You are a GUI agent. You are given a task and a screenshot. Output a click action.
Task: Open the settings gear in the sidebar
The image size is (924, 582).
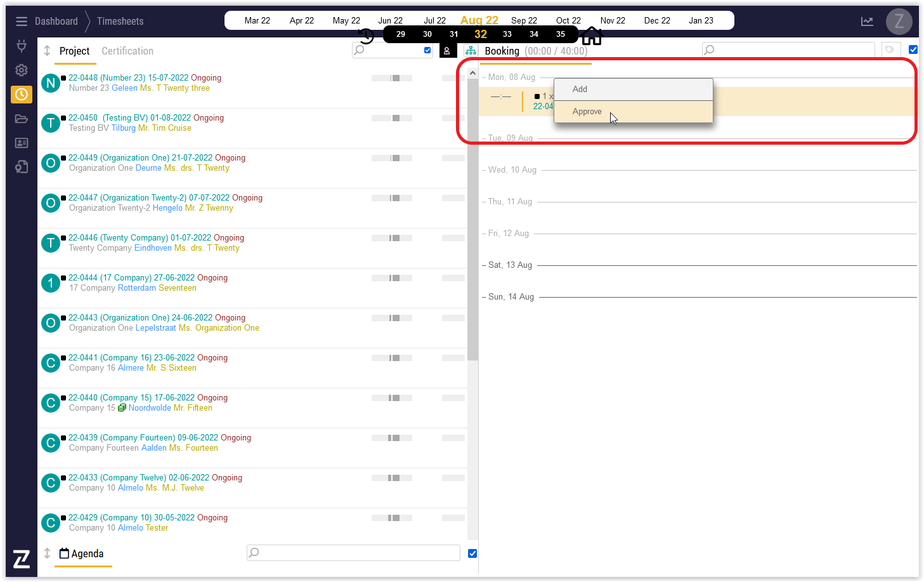tap(22, 70)
